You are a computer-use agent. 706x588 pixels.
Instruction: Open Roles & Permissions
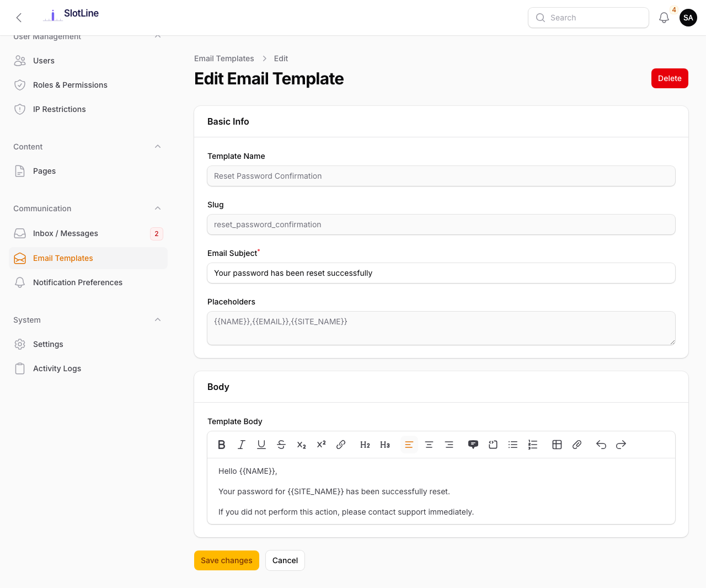point(88,85)
